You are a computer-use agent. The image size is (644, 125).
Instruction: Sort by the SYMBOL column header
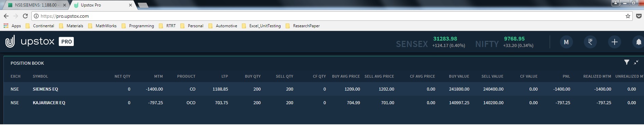tap(40, 76)
